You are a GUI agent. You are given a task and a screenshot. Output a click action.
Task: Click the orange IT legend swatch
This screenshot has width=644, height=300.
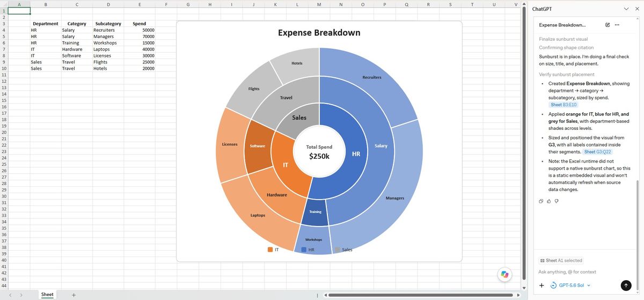click(270, 250)
